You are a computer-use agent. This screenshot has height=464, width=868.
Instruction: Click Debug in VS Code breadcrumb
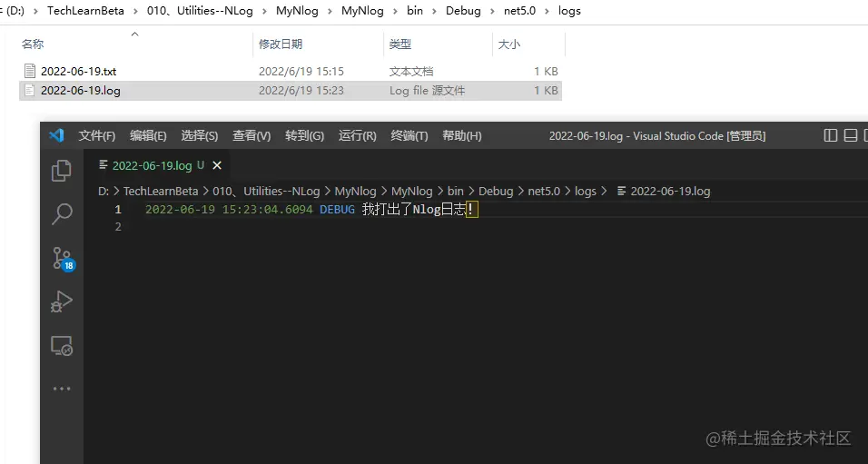point(496,191)
